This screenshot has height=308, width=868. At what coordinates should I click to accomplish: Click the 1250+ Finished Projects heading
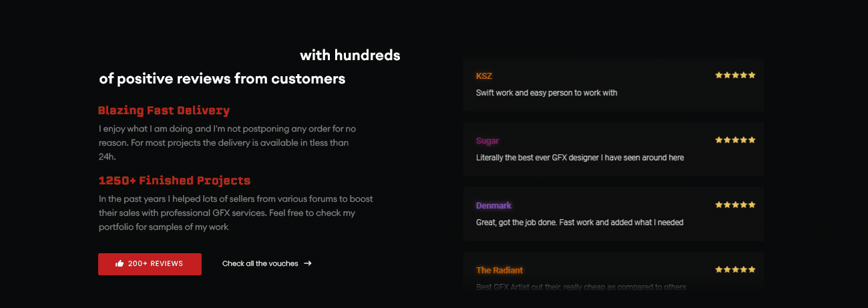(174, 181)
